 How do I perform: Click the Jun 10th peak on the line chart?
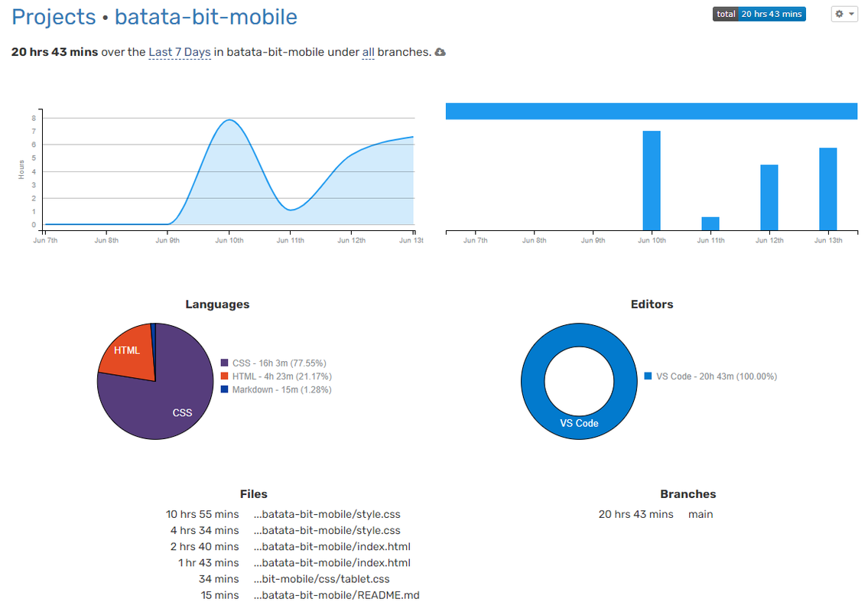(229, 120)
